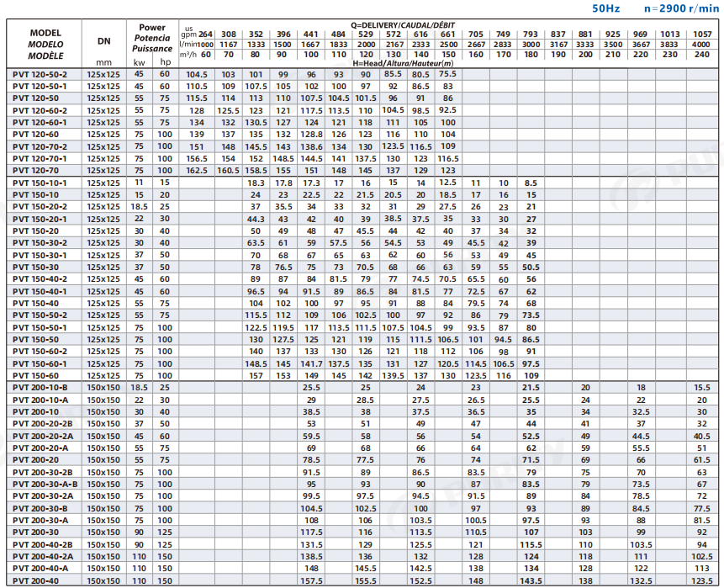Click the PVT 200-30-A-B model name
The width and height of the screenshot is (724, 588).
coord(46,485)
